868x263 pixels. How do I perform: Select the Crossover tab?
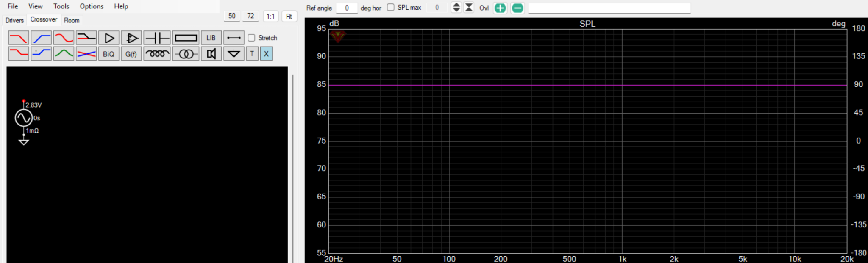pos(44,19)
